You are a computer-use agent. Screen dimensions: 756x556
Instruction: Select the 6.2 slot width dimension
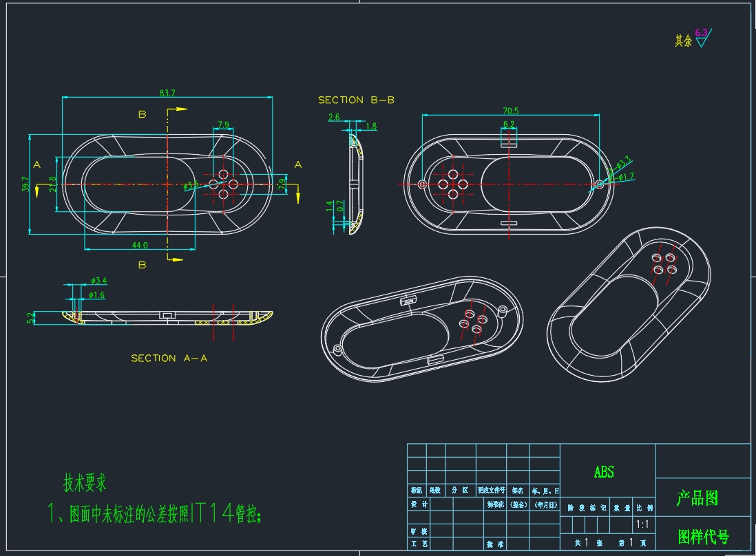(509, 125)
